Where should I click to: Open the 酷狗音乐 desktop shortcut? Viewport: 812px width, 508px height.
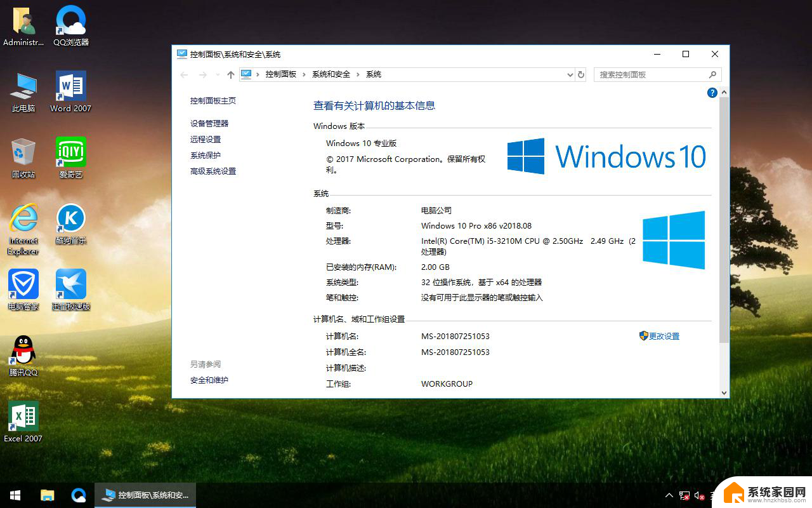pos(71,224)
